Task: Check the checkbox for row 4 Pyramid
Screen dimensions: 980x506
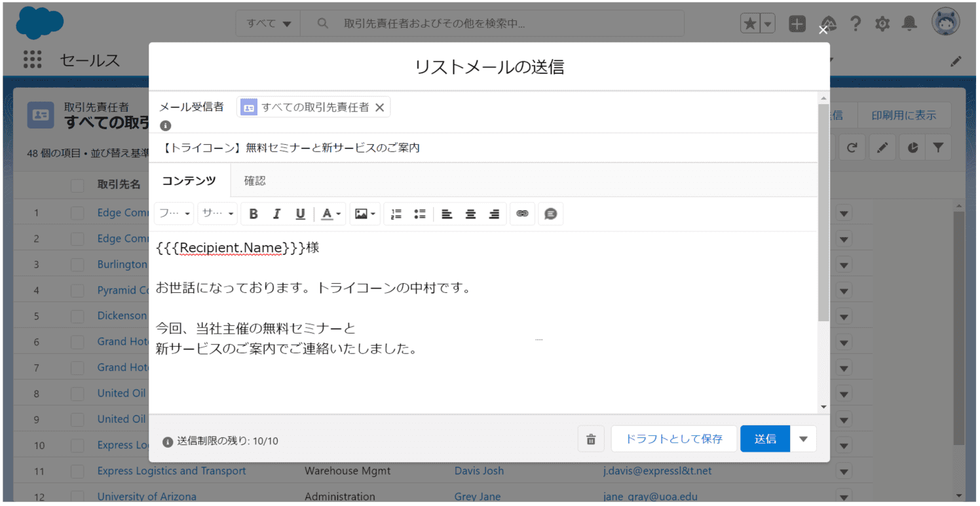Action: (77, 290)
